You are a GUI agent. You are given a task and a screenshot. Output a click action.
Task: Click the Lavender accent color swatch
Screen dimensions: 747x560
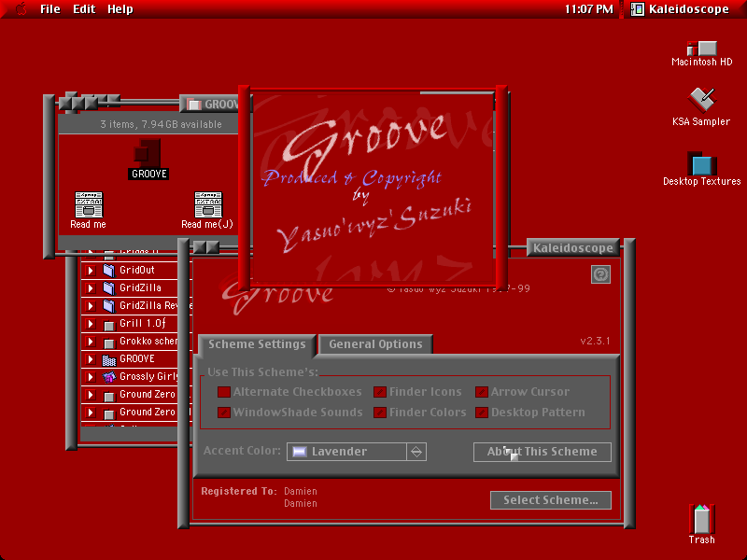click(299, 452)
